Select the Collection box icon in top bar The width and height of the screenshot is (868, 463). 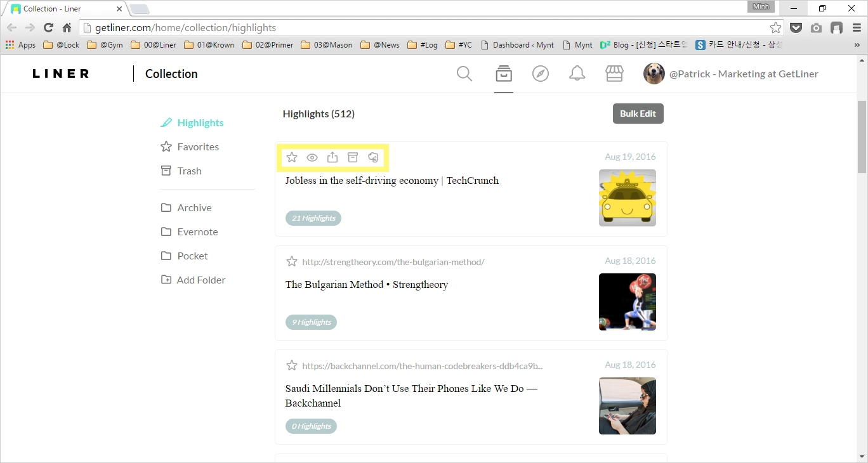tap(503, 74)
